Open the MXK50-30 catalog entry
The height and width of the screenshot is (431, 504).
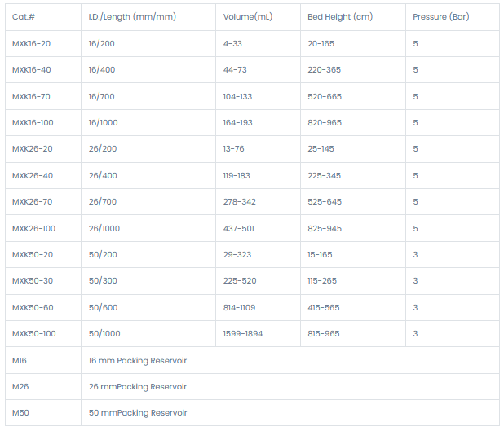click(x=32, y=281)
